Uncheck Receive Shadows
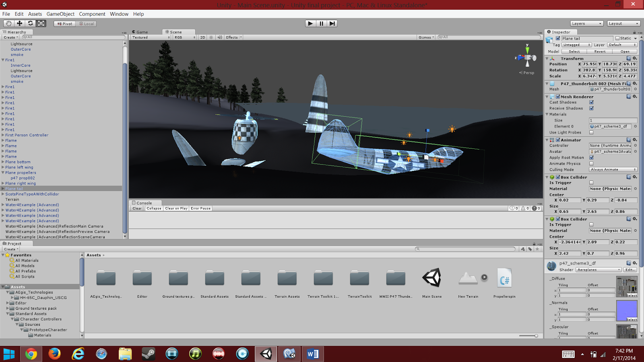Image resolution: width=644 pixels, height=362 pixels. coord(591,108)
